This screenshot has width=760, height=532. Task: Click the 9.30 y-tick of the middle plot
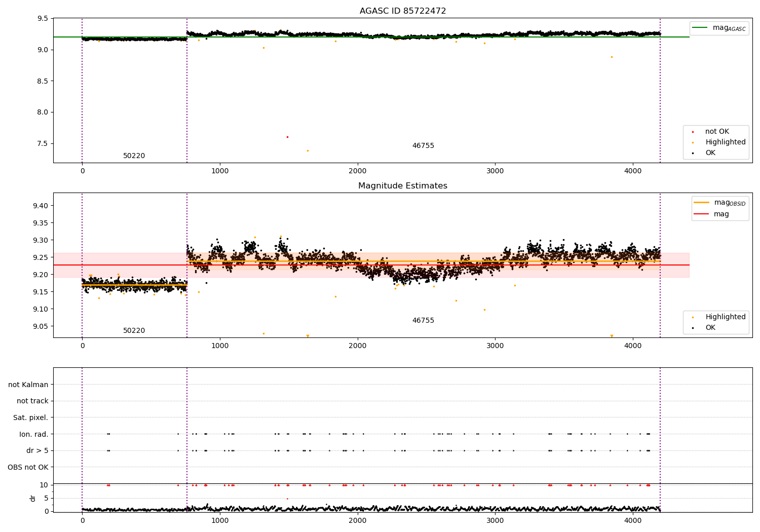(x=41, y=240)
